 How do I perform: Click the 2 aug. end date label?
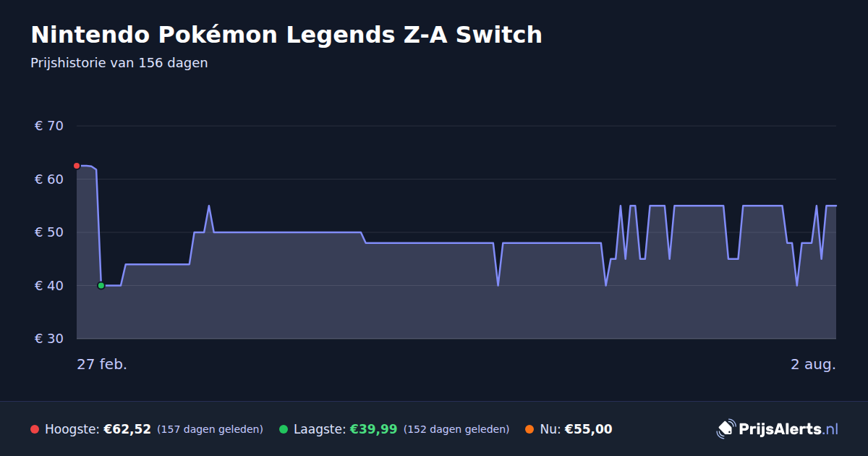coord(813,364)
